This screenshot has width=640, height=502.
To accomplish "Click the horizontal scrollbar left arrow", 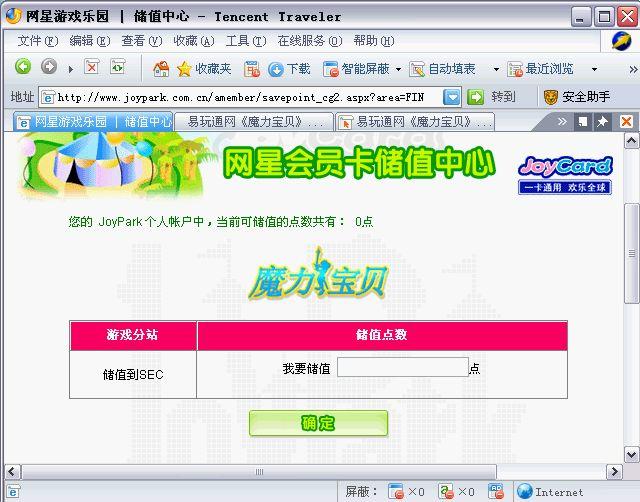I will click(12, 472).
